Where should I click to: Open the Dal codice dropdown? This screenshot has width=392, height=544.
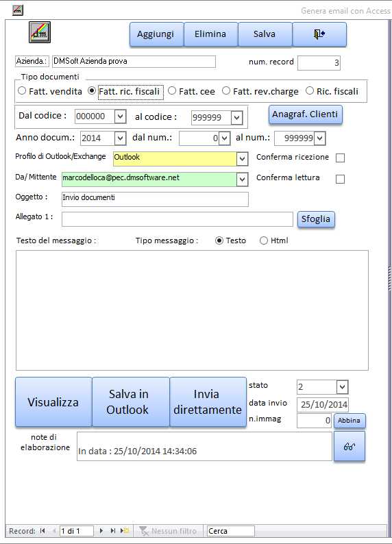coord(120,116)
